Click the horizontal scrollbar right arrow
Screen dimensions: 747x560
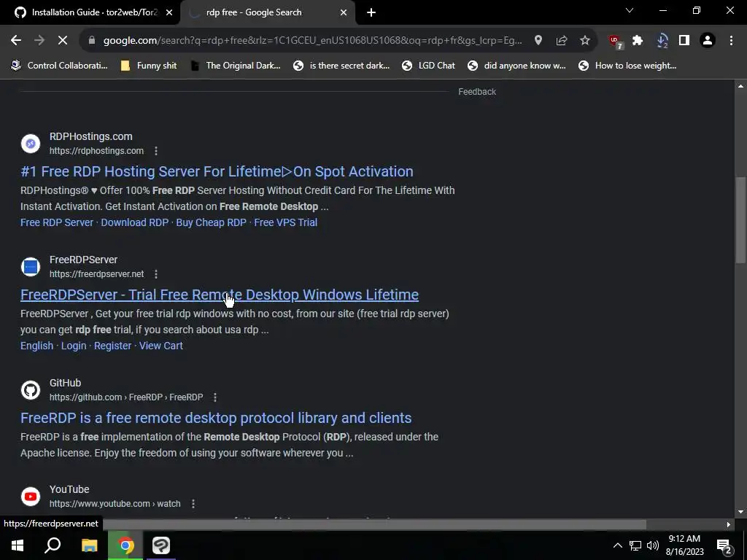click(728, 524)
